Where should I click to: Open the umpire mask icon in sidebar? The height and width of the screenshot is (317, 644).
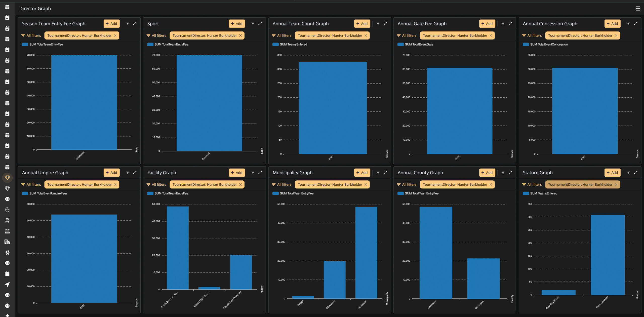(x=7, y=210)
